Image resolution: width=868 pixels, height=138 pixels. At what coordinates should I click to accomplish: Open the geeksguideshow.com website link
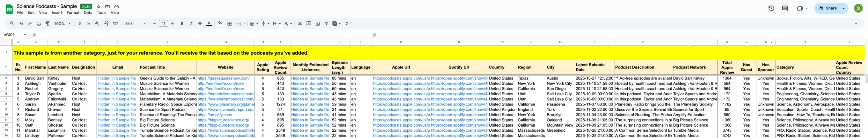coord(223,78)
